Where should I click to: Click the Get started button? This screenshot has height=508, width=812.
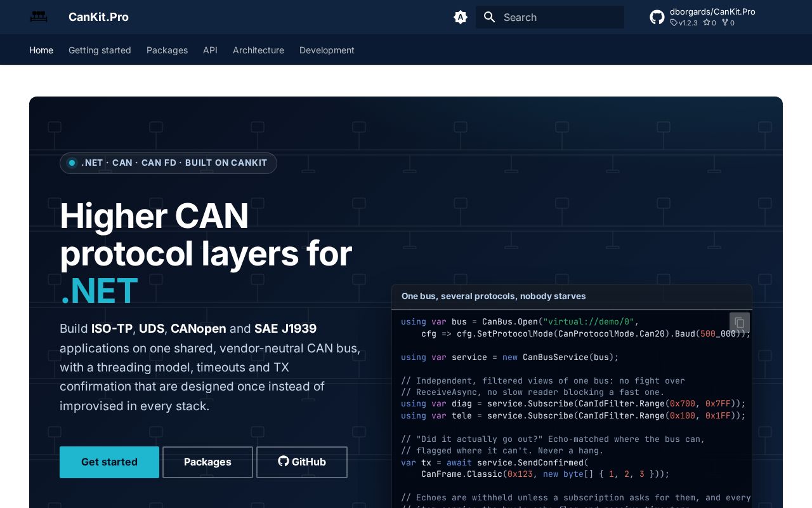[109, 462]
